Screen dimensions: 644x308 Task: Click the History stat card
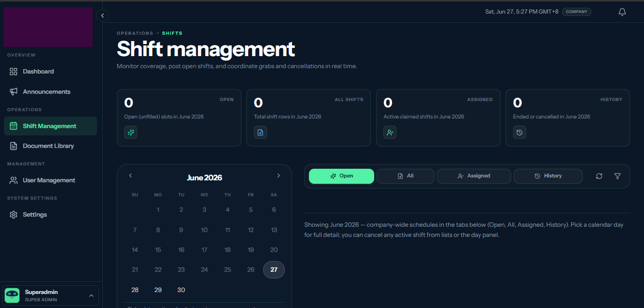(568, 117)
